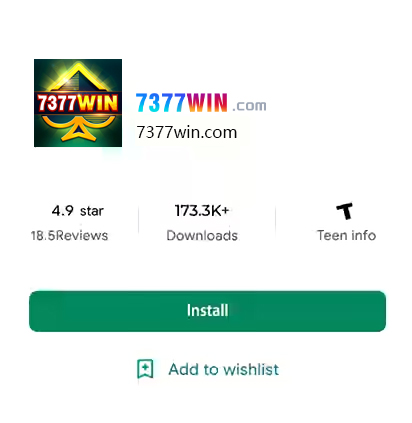Open the 7377win.com developer link
This screenshot has height=423, width=412.
tap(187, 132)
